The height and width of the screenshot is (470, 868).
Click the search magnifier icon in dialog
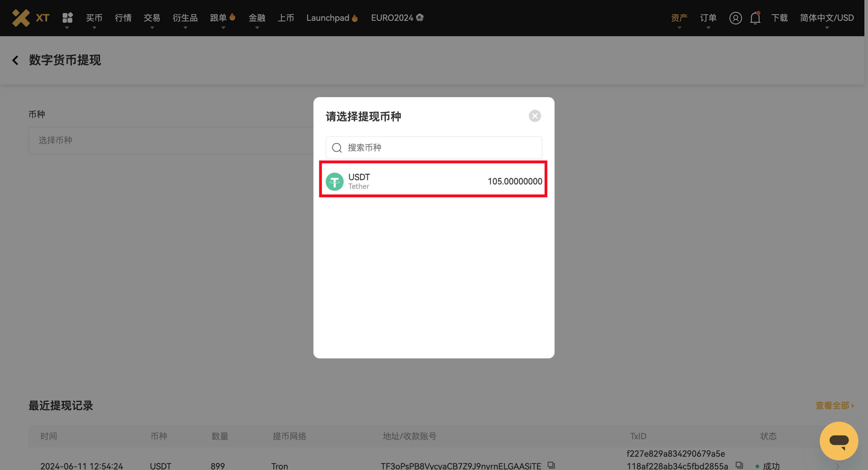pos(337,148)
